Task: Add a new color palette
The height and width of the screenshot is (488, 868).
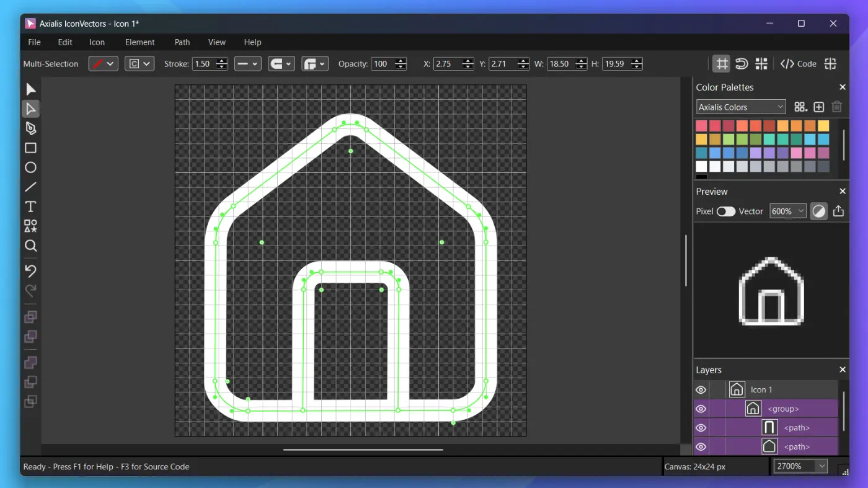Action: tap(819, 107)
